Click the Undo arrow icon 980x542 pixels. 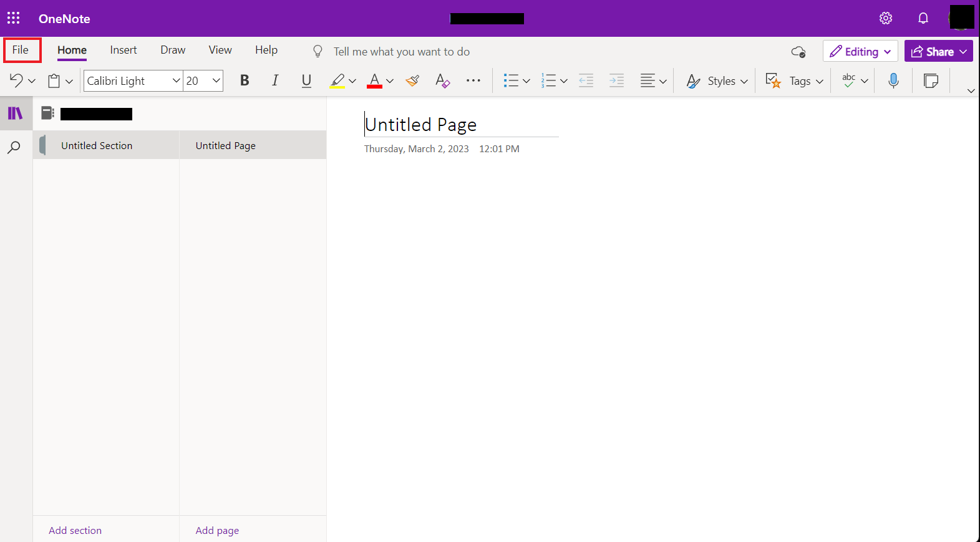tap(16, 80)
